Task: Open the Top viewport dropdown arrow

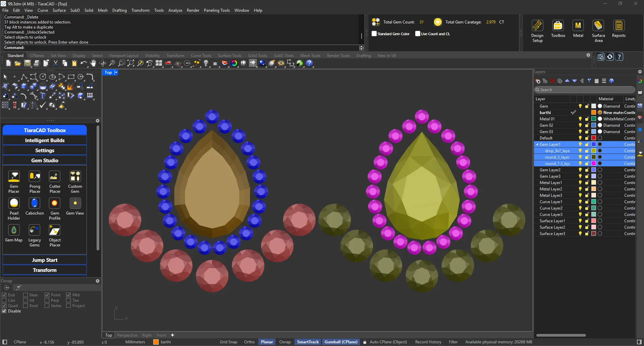Action: 116,72
